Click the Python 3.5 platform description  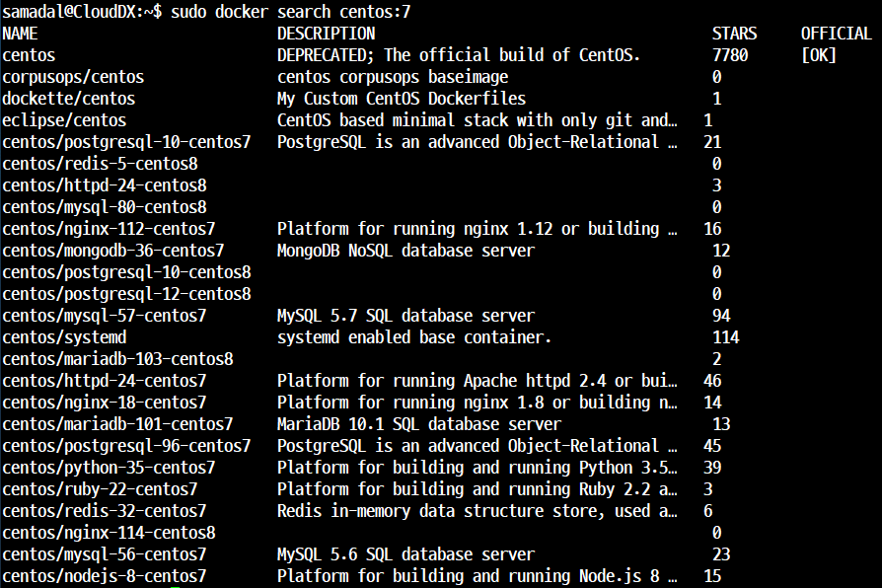click(x=477, y=468)
